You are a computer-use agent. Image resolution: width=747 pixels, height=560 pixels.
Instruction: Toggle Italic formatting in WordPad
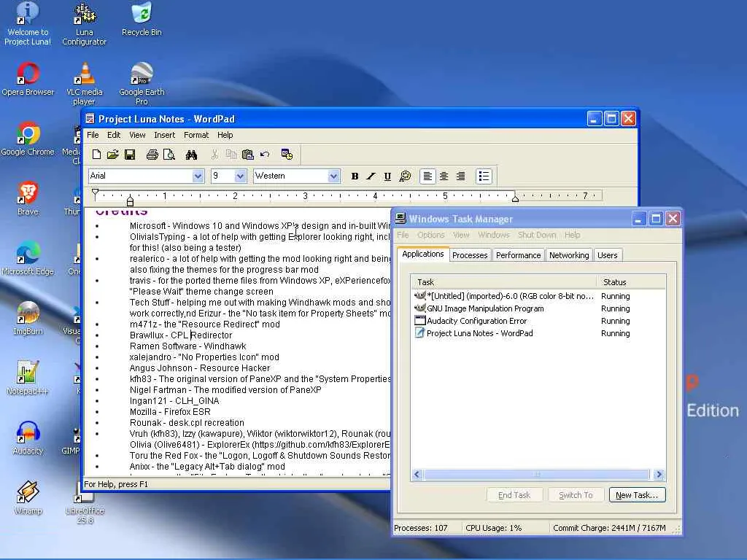coord(371,176)
